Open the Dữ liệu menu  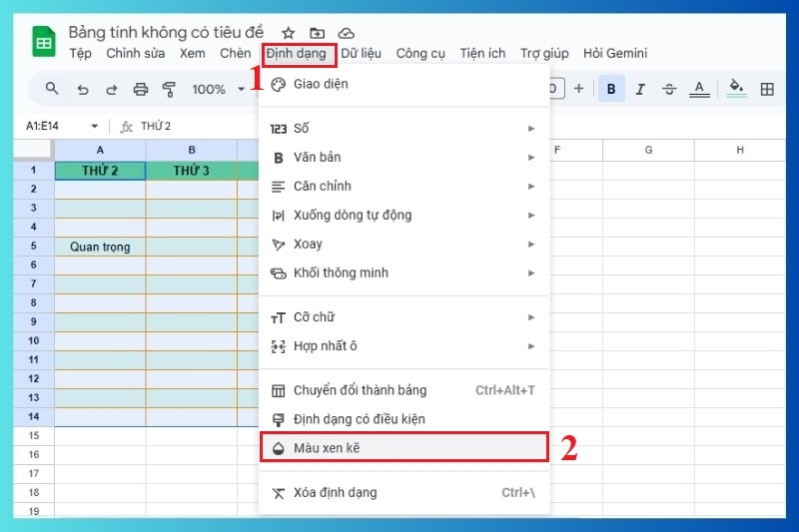361,54
